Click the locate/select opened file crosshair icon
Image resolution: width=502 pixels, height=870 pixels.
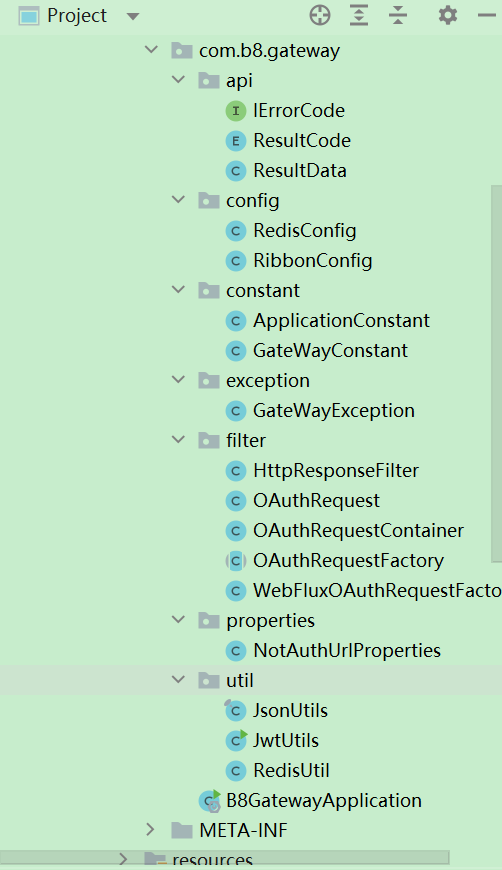click(x=320, y=16)
